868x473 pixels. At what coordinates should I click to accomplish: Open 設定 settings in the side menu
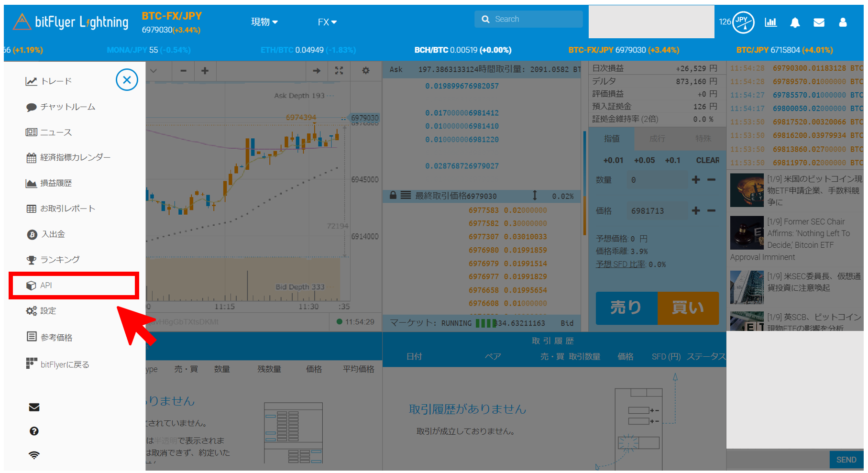[41, 311]
